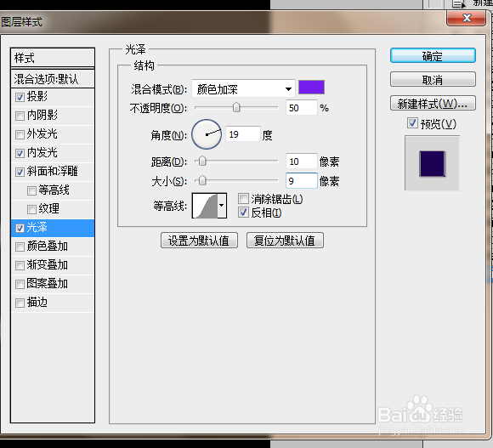Enable the 内阴影 inner shadow checkbox
The height and width of the screenshot is (448, 493).
point(20,116)
